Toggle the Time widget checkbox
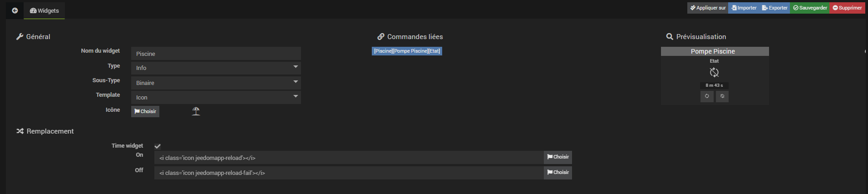The image size is (868, 194). click(158, 146)
